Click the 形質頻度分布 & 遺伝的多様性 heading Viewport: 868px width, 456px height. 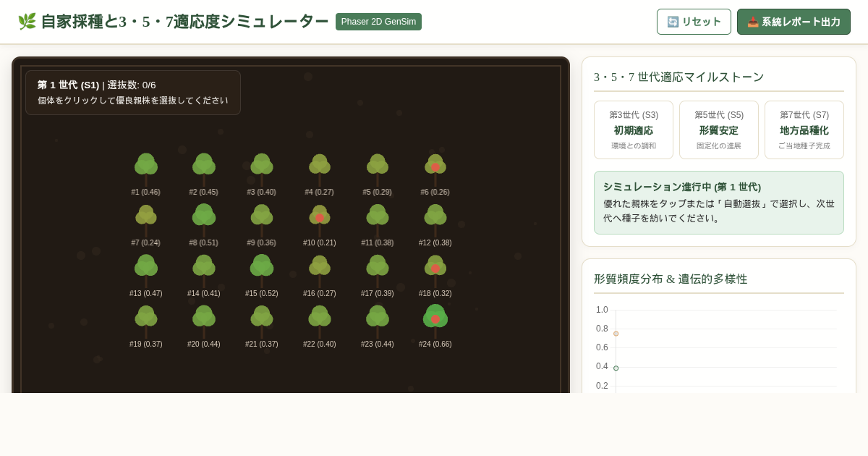(x=671, y=279)
